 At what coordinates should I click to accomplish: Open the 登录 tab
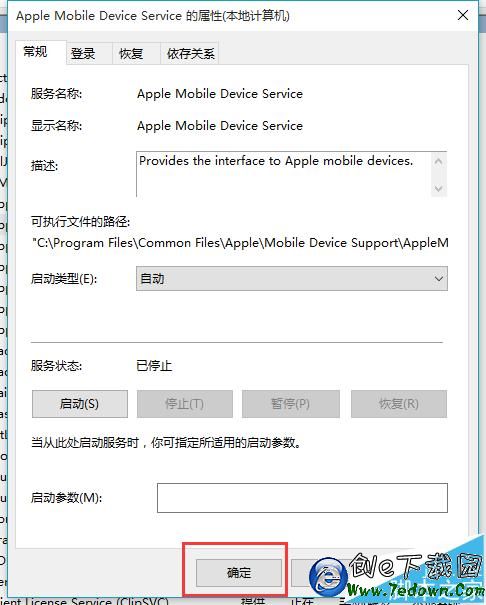pyautogui.click(x=83, y=53)
